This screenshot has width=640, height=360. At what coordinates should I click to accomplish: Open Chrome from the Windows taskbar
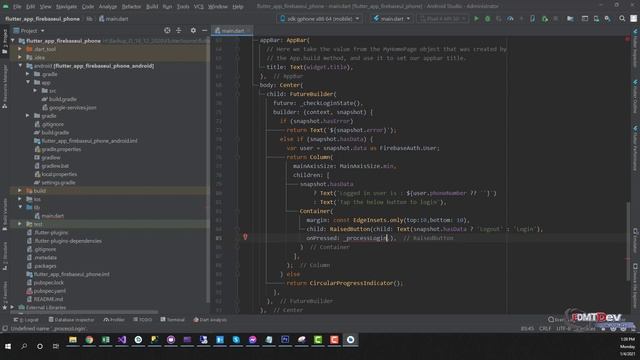pyautogui.click(x=89, y=340)
